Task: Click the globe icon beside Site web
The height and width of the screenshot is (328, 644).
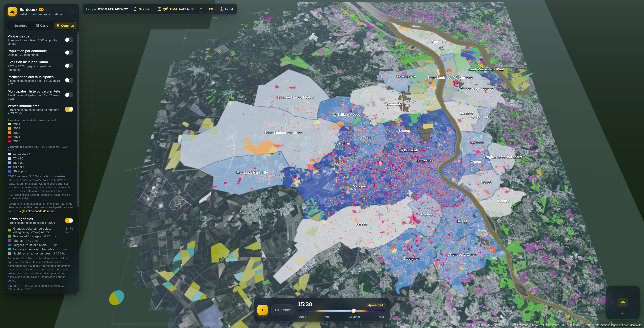Action: (x=135, y=9)
